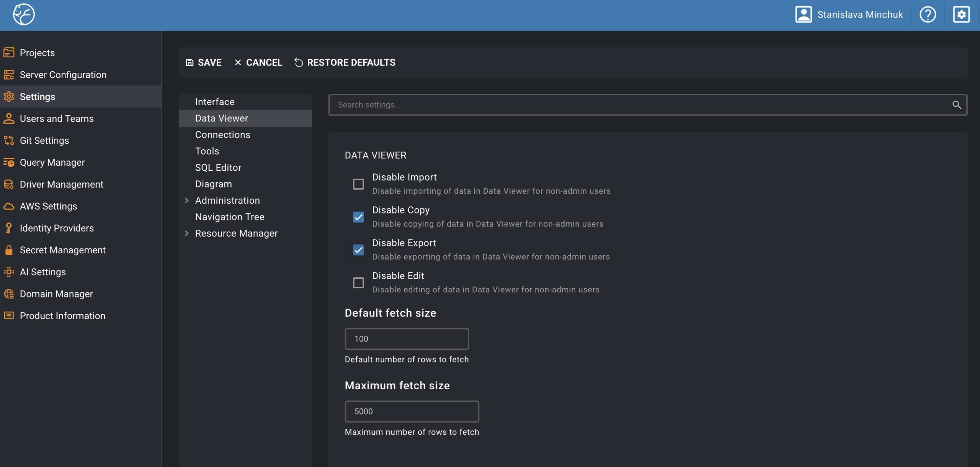
Task: Check the Disable Edit checkbox
Action: pyautogui.click(x=358, y=283)
